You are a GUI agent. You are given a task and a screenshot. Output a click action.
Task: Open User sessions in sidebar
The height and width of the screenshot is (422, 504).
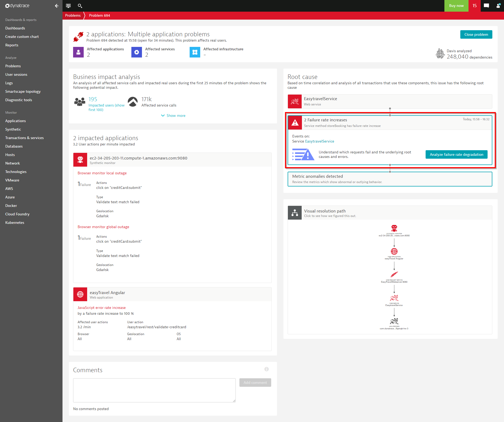16,74
